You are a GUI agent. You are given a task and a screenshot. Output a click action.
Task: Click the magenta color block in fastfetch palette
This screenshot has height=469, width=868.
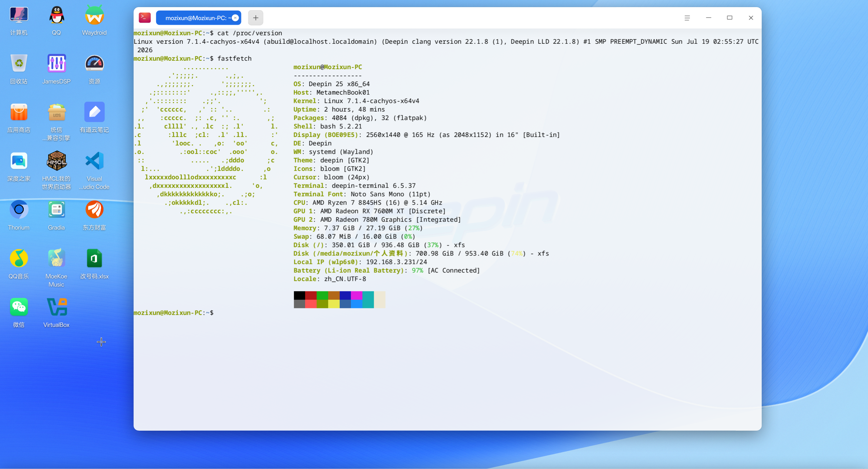pos(357,295)
